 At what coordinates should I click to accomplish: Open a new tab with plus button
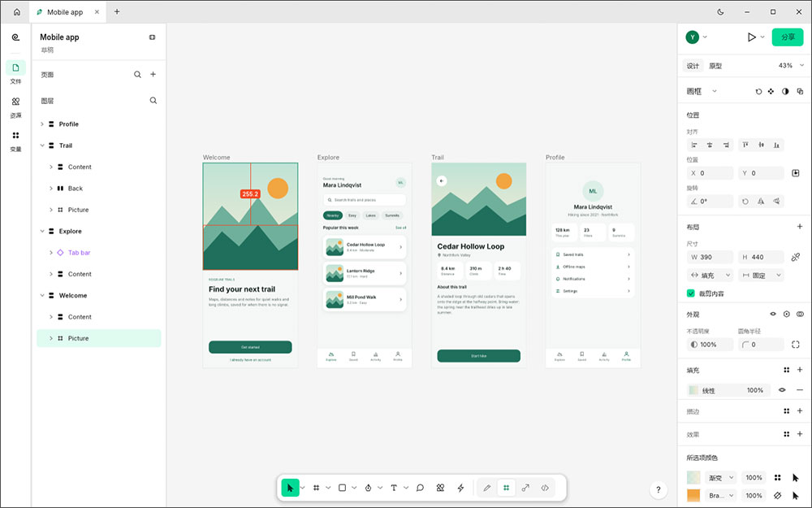[x=117, y=12]
